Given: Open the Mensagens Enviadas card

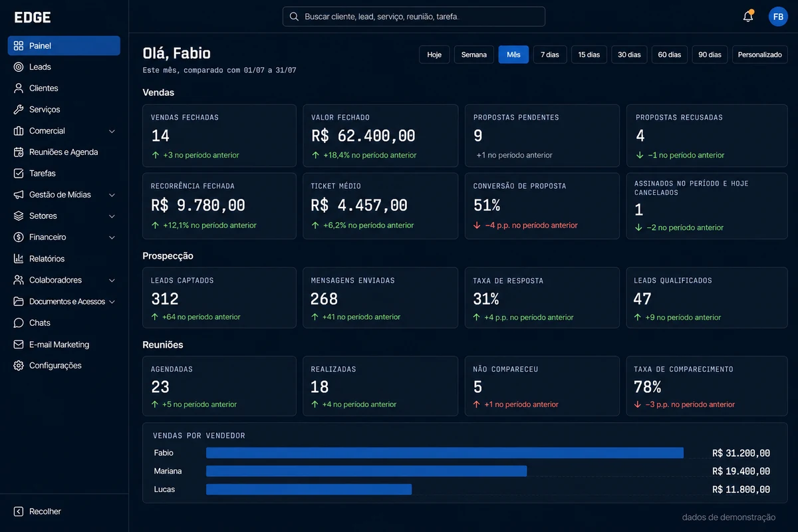Looking at the screenshot, I should click(x=380, y=298).
